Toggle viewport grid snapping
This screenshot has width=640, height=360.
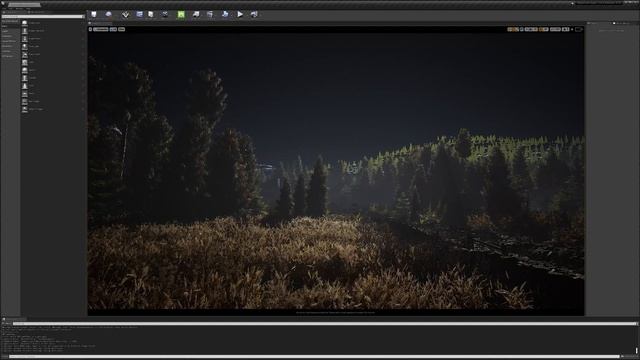point(531,29)
